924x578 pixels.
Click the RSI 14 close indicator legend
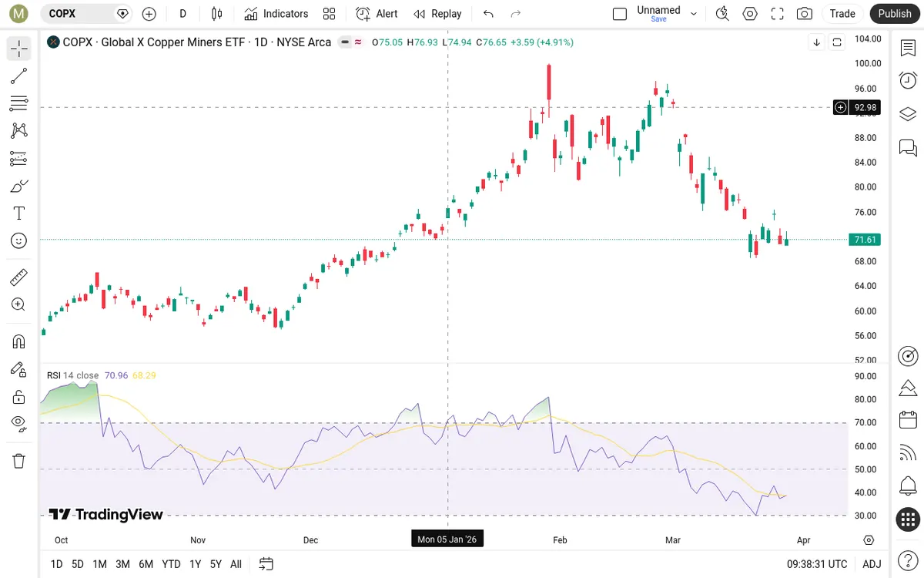click(72, 375)
